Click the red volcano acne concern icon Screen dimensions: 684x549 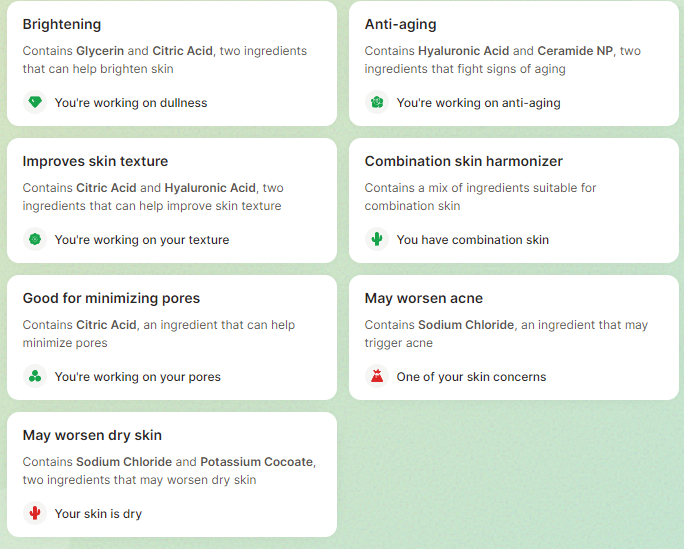(377, 376)
